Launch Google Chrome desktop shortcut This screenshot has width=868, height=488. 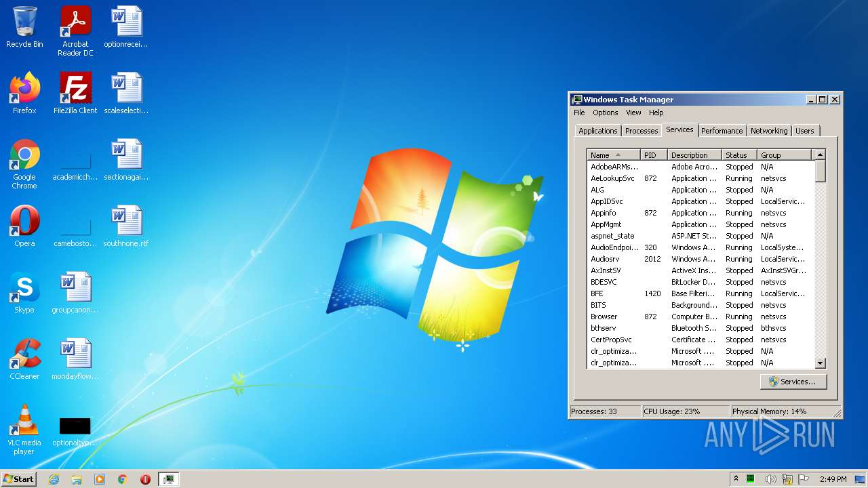click(x=24, y=163)
